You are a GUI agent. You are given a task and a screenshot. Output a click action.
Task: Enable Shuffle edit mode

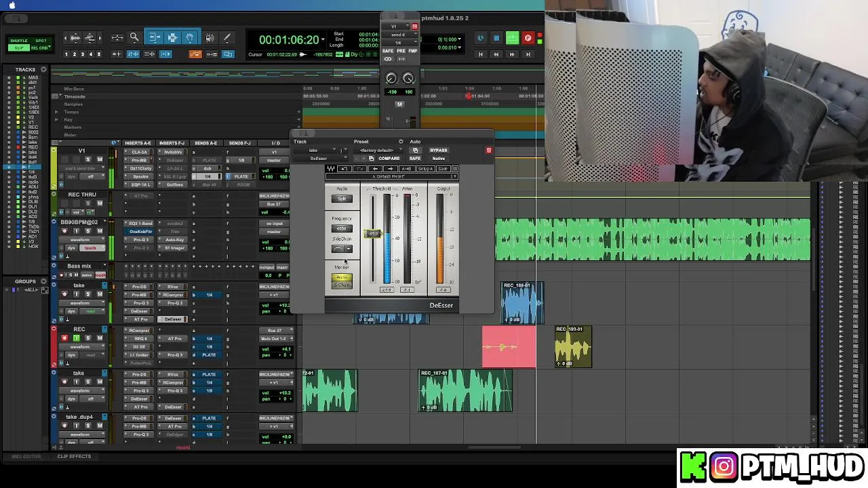(19, 41)
